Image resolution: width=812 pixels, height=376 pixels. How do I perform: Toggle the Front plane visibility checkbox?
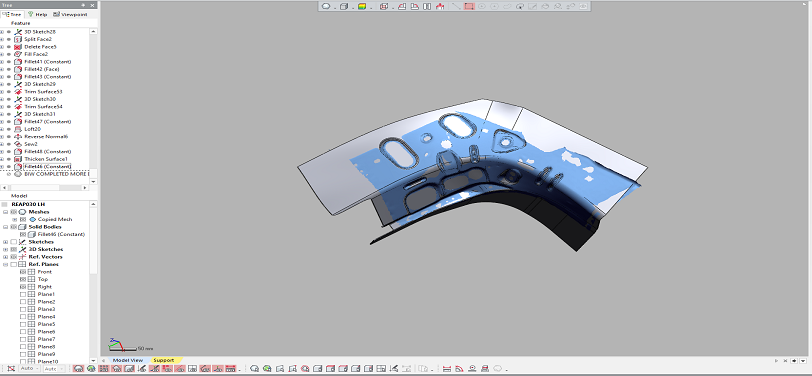23,272
